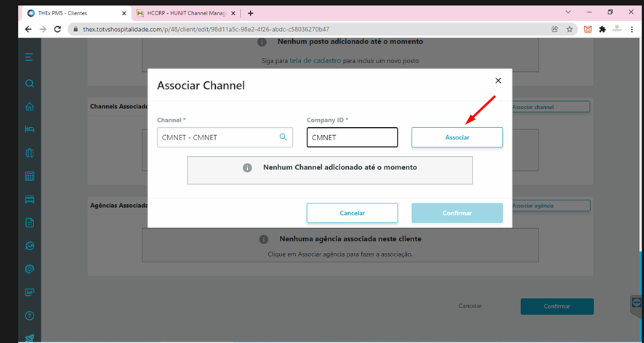The width and height of the screenshot is (644, 343).
Task: Open a new browser tab
Action: 251,13
